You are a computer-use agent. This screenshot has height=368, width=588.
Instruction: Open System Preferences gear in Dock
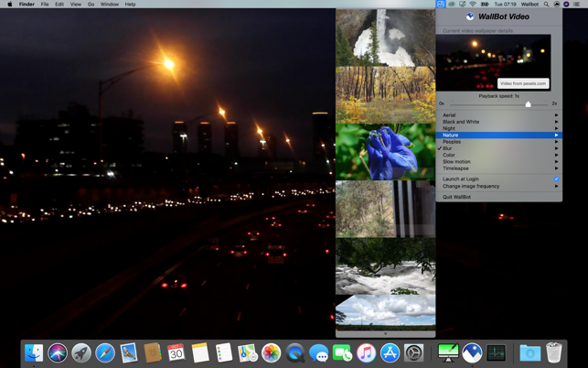[413, 353]
